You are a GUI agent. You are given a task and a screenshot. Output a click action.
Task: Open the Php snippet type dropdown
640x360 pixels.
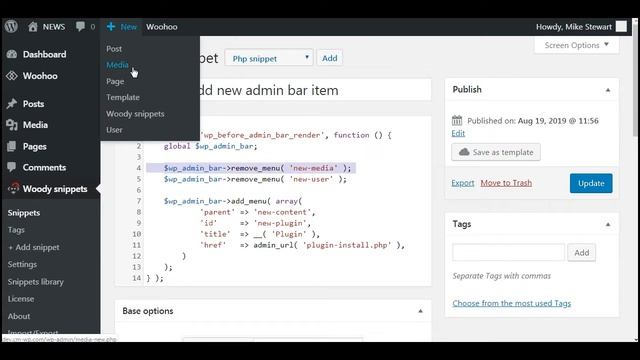click(x=269, y=58)
